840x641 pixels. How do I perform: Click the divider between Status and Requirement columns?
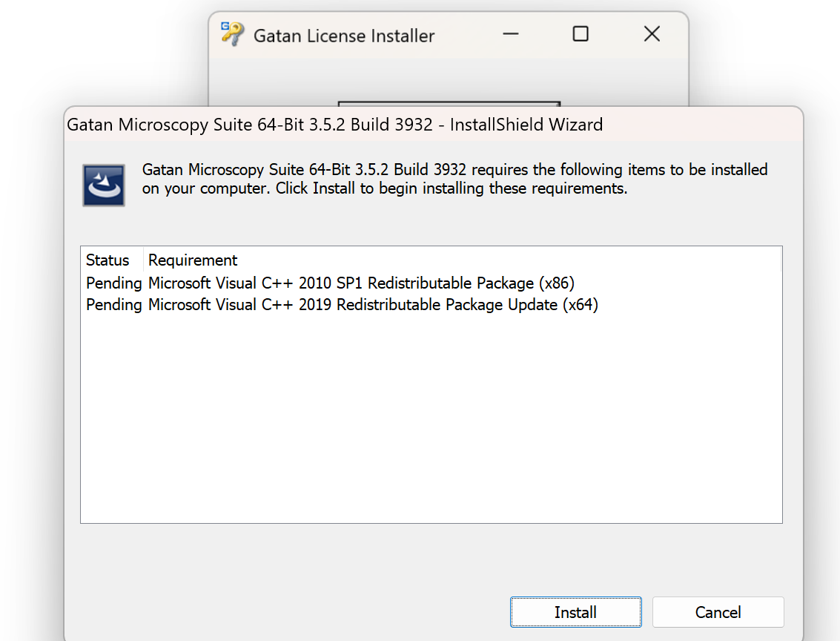point(143,260)
